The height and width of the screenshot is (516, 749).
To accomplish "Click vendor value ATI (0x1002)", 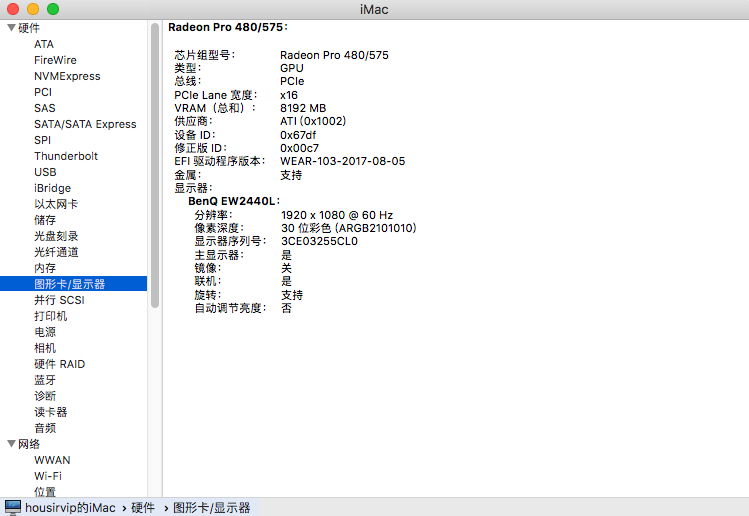I will (313, 121).
